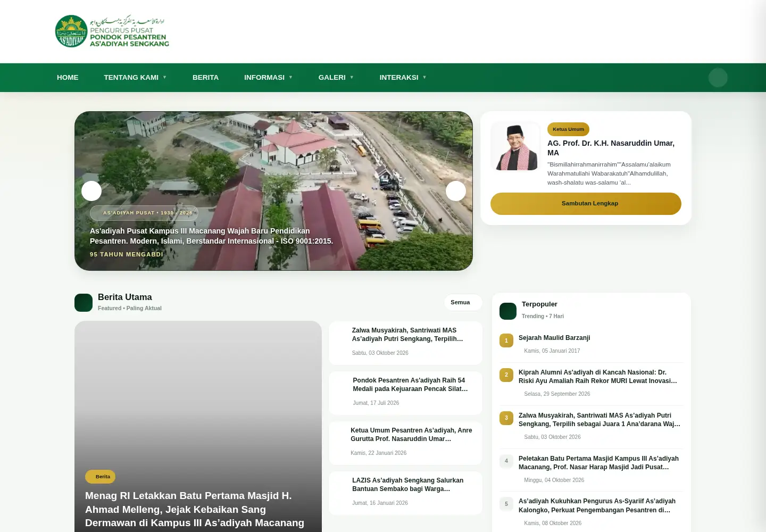Open the Interaksi dropdown menu

[403, 78]
